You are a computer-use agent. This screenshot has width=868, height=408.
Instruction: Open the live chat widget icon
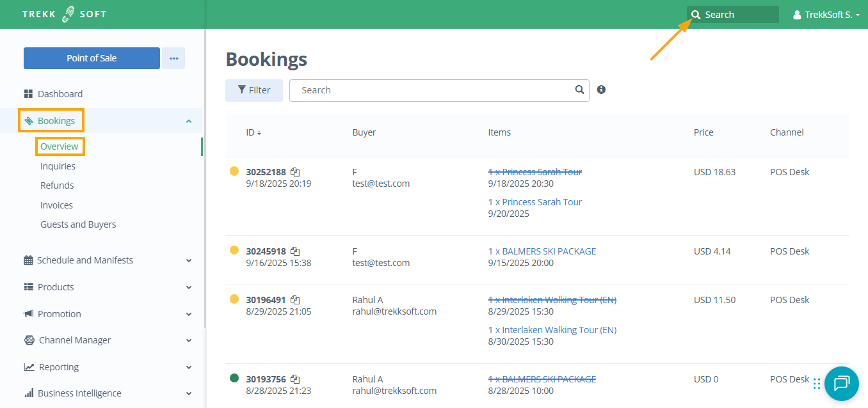pyautogui.click(x=841, y=383)
